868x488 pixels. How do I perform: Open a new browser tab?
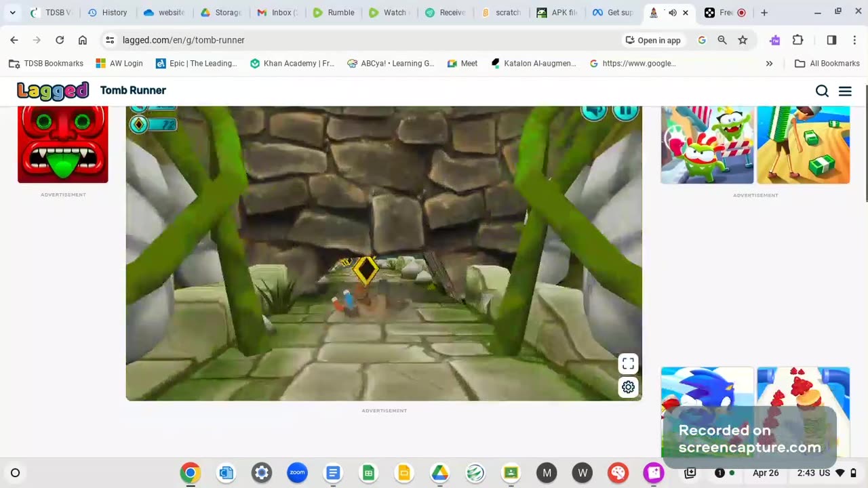pyautogui.click(x=764, y=12)
